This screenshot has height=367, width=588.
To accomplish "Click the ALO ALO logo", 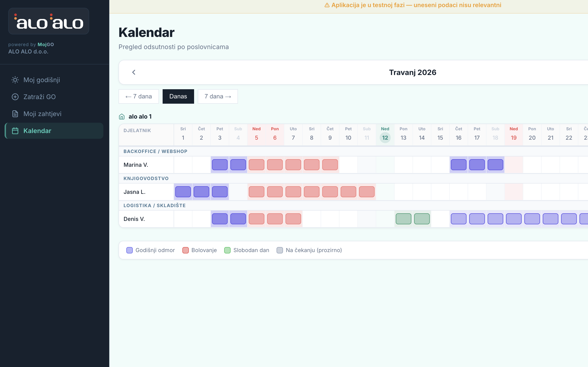I will tap(49, 21).
